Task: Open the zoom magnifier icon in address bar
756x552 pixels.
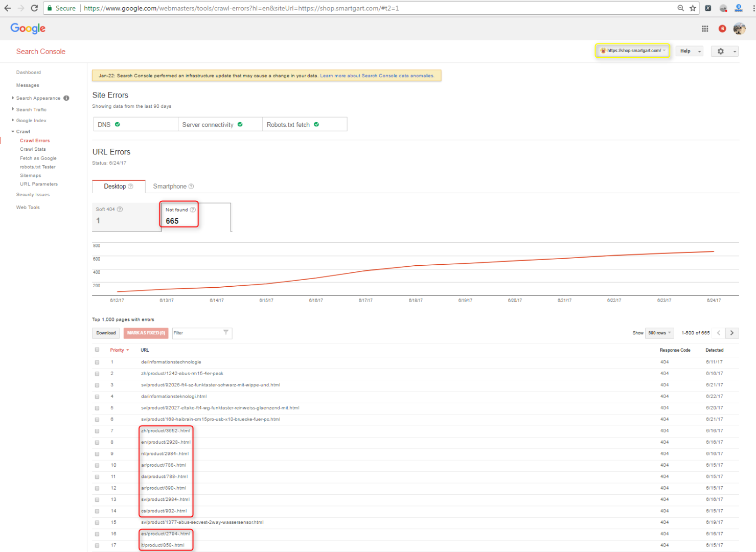Action: coord(681,8)
